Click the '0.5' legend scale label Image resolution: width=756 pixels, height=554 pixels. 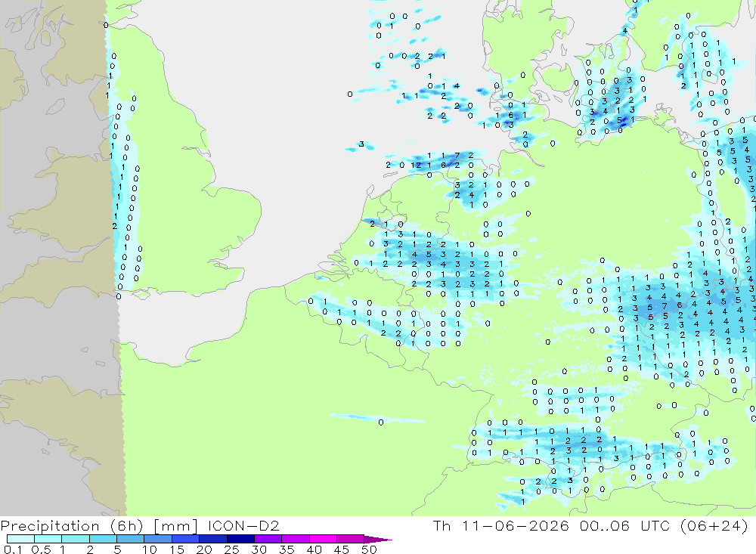(41, 549)
